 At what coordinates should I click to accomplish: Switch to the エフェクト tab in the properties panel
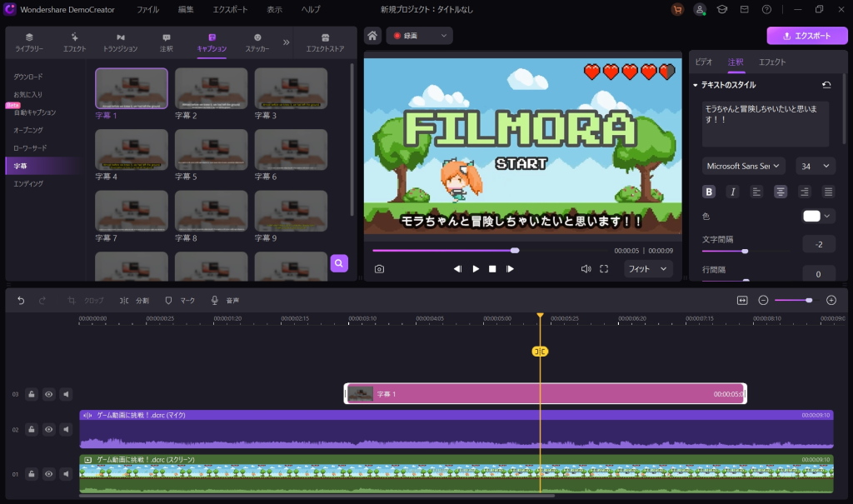click(x=771, y=62)
